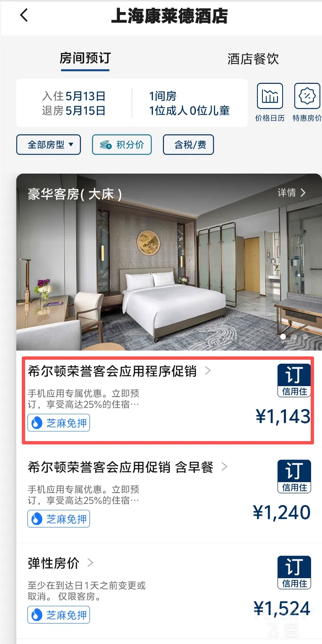Toggle the 积分价 points price filter
This screenshot has height=644, width=322.
pyautogui.click(x=122, y=145)
